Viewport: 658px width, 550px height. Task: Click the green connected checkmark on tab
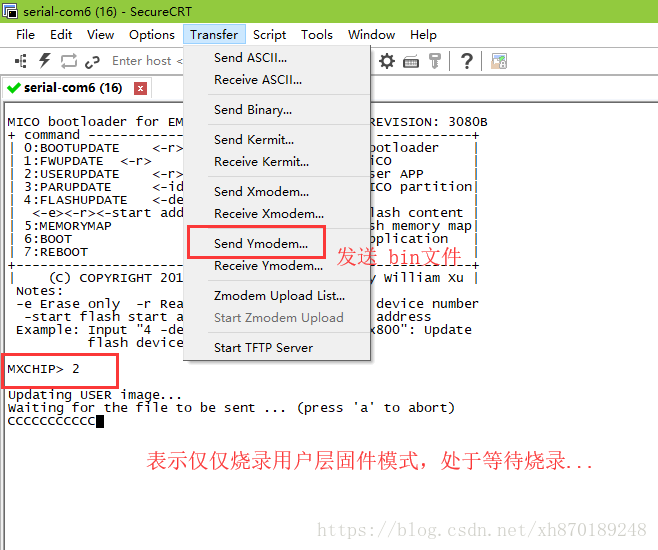(x=13, y=88)
